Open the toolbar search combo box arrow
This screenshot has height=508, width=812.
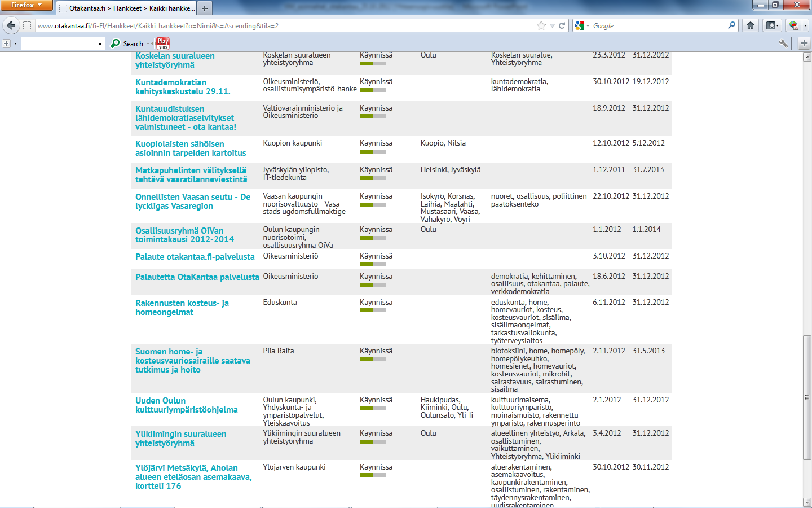pos(100,43)
